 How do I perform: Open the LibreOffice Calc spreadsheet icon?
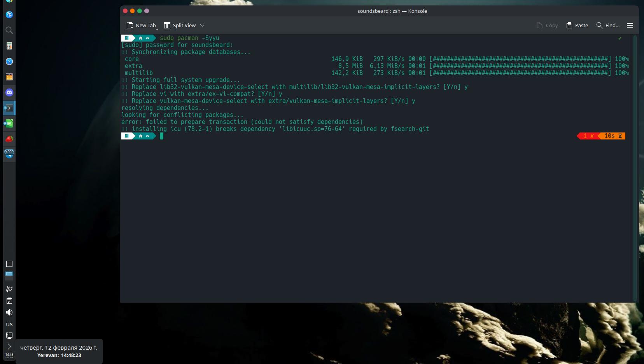click(9, 124)
